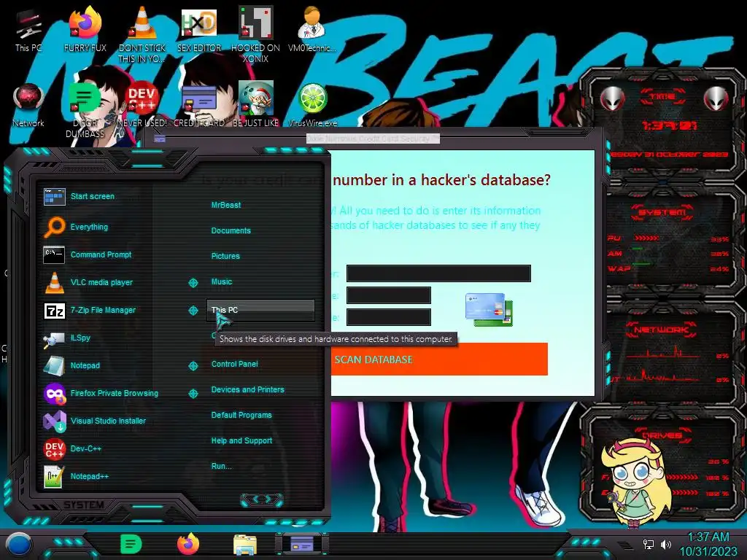The height and width of the screenshot is (560, 747).
Task: Open the Santa BE JUST LIKE desktop icon
Action: tap(255, 105)
